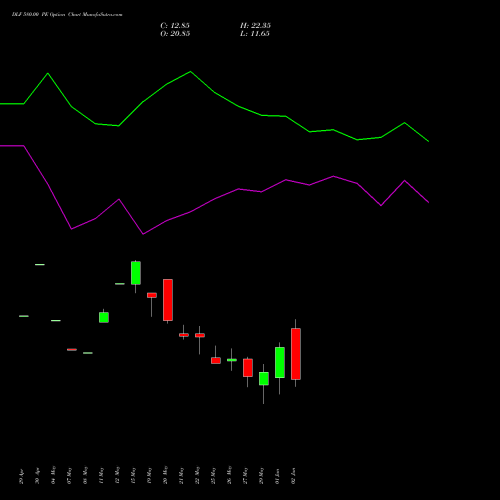Select the 25 May date label
This screenshot has height=500, width=500.
(214, 476)
